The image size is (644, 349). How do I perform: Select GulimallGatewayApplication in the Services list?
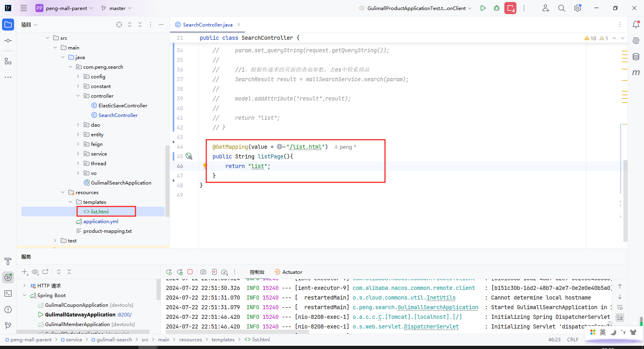click(x=80, y=315)
